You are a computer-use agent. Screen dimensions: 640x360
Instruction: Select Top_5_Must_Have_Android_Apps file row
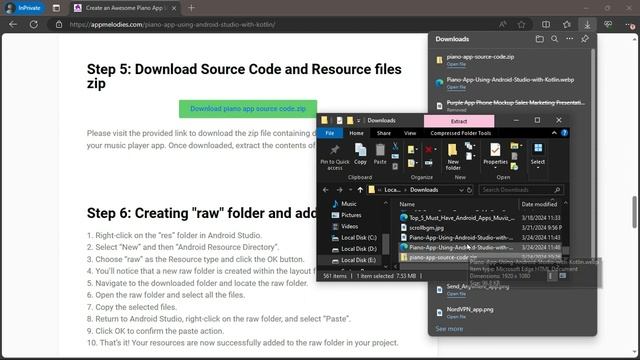tap(480, 218)
